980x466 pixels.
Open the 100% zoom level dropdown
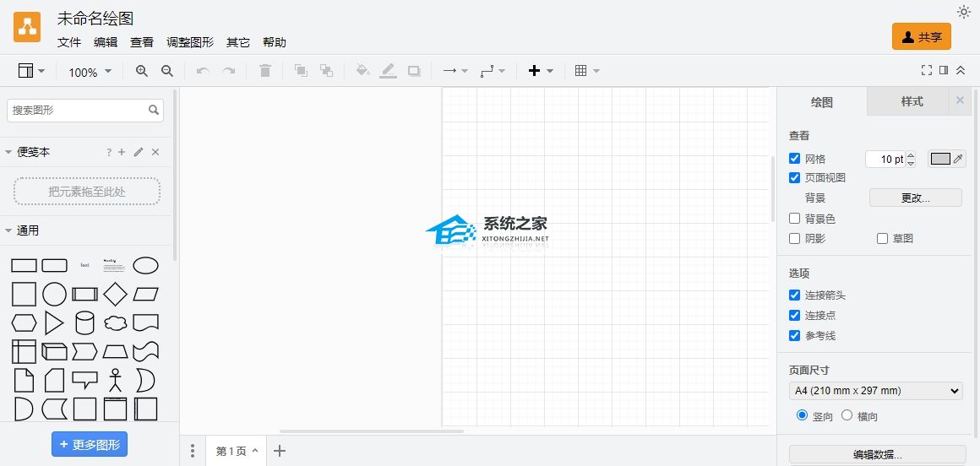coord(90,73)
